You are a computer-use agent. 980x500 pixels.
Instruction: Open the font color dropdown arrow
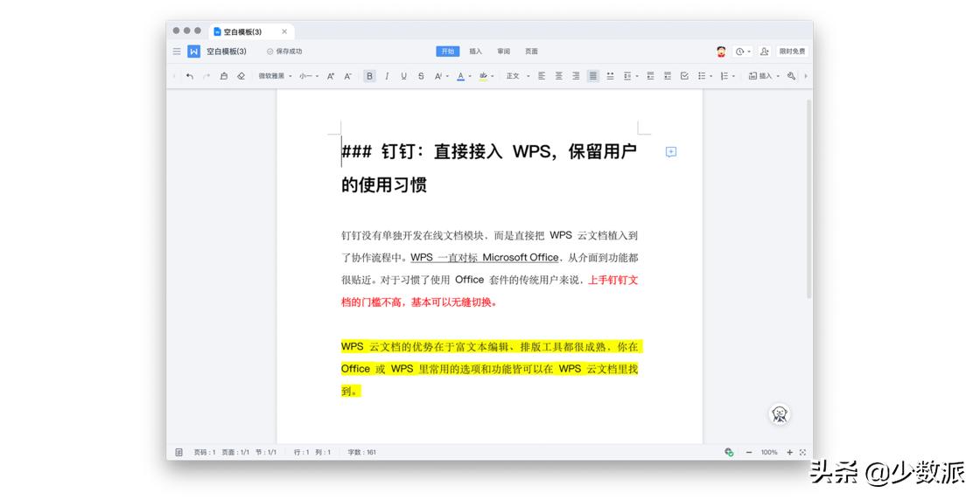point(469,76)
